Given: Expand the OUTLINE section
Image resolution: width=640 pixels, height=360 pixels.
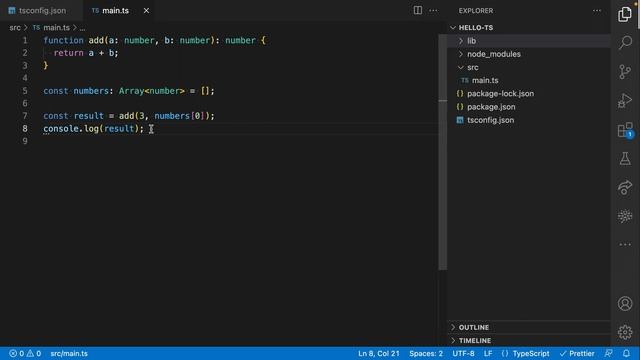Looking at the screenshot, I should (x=473, y=327).
